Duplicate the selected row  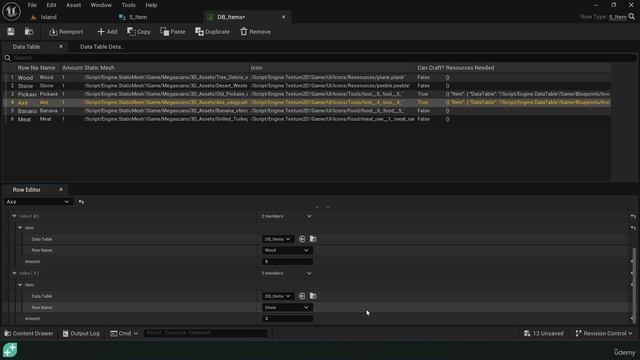(212, 31)
